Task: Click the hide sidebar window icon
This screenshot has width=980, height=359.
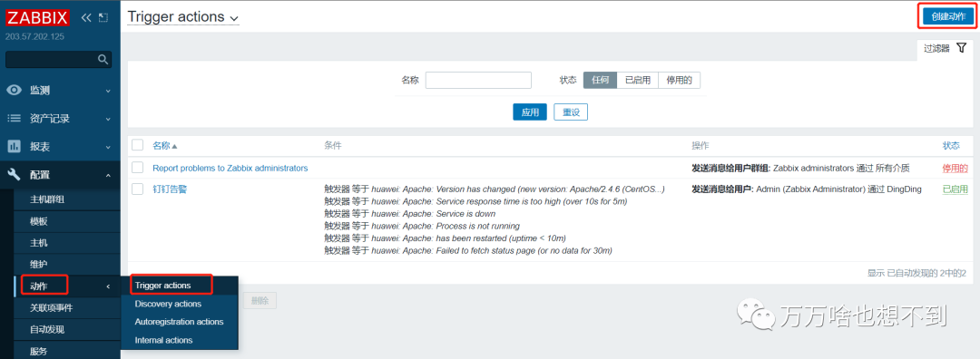Action: [103, 17]
